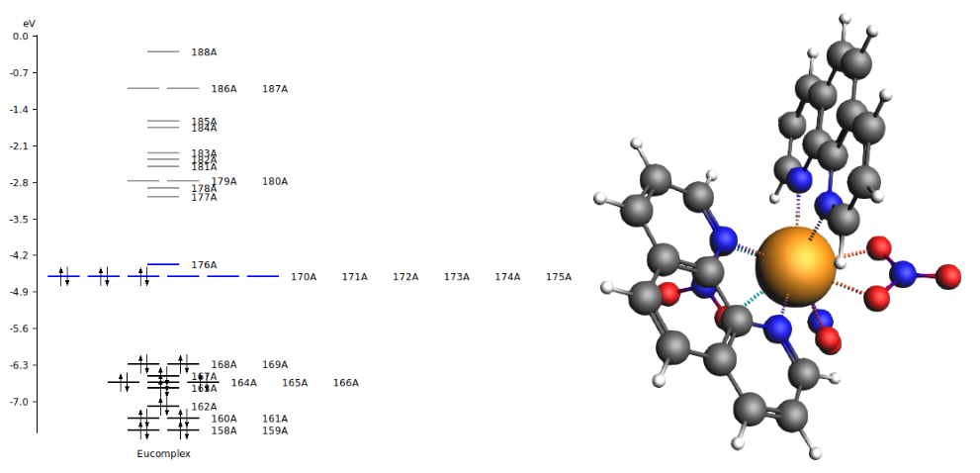Select the 180A orbital label
Image resolution: width=980 pixels, height=473 pixels.
pos(275,182)
